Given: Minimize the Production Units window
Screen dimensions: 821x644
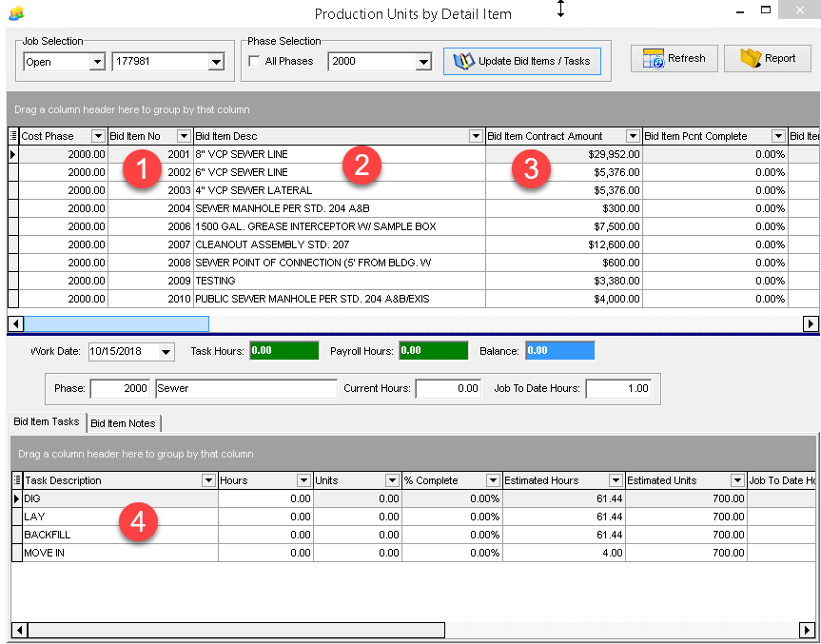Looking at the screenshot, I should click(x=740, y=11).
